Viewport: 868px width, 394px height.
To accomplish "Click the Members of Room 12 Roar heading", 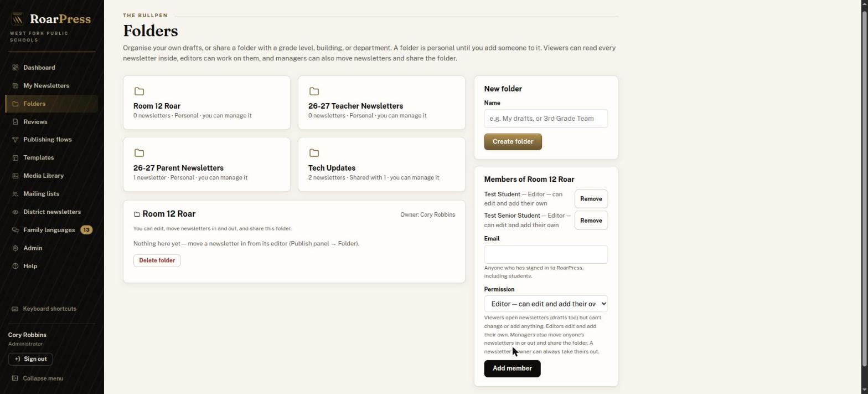I will pyautogui.click(x=529, y=180).
